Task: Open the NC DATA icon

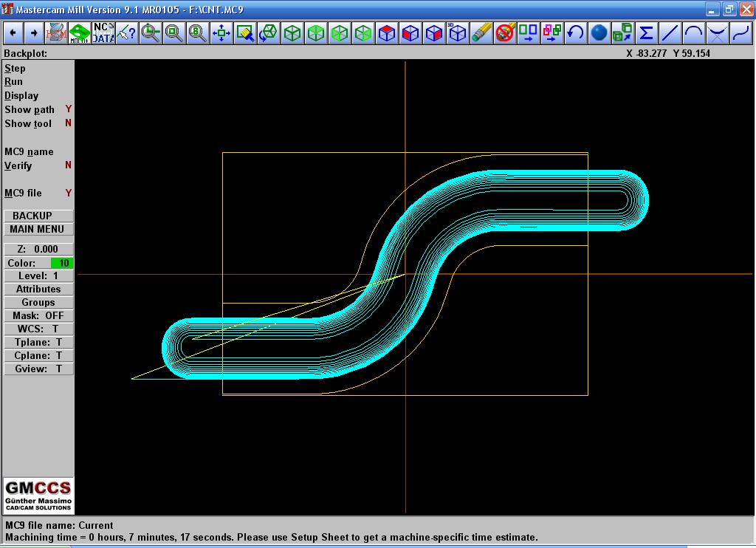Action: click(x=103, y=32)
